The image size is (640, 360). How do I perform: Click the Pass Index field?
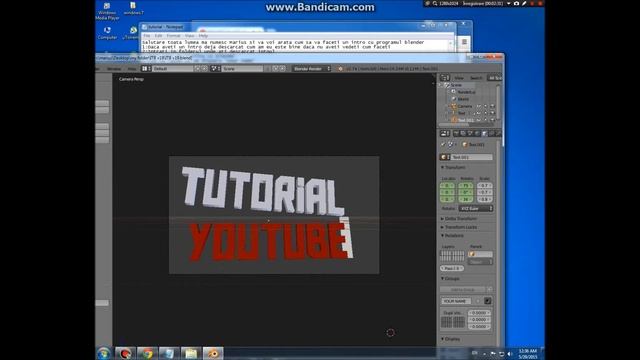(x=452, y=268)
